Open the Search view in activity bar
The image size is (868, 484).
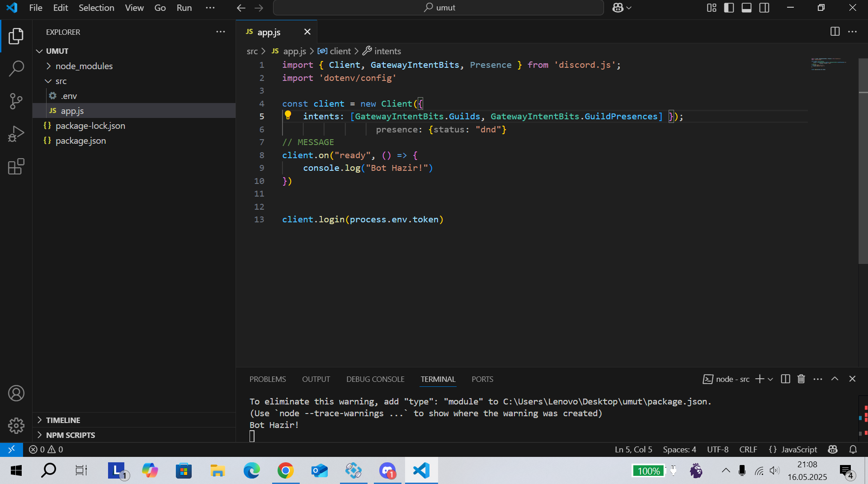16,69
